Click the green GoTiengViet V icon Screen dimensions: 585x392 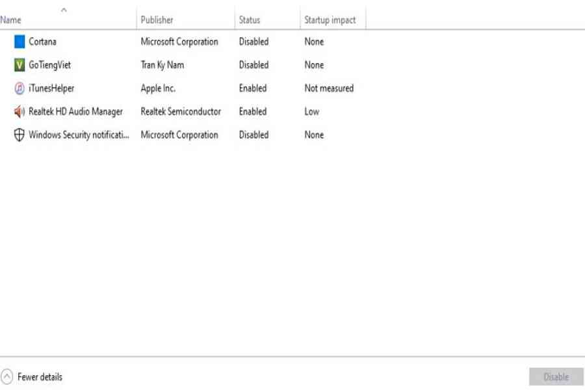pos(19,64)
